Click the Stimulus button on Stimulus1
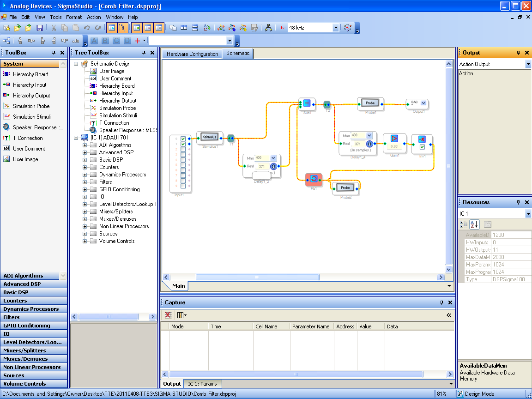Screen dimensions: 532x399 point(209,137)
